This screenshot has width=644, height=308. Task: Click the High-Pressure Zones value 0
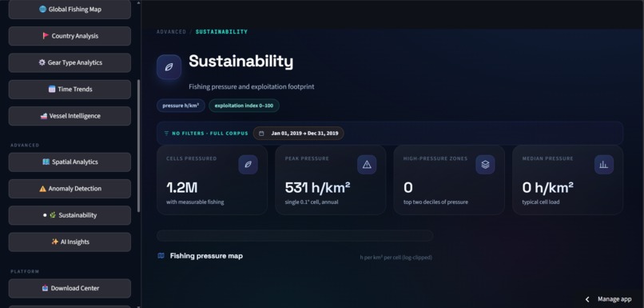(x=407, y=187)
